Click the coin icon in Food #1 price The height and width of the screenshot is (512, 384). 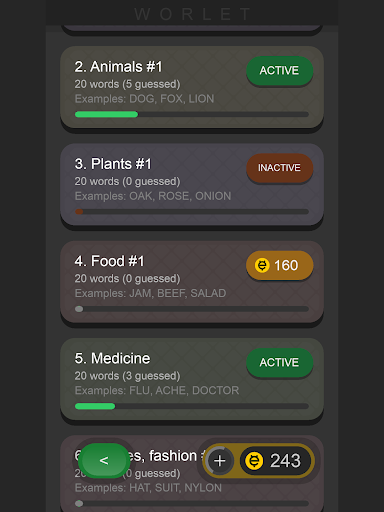coord(262,265)
